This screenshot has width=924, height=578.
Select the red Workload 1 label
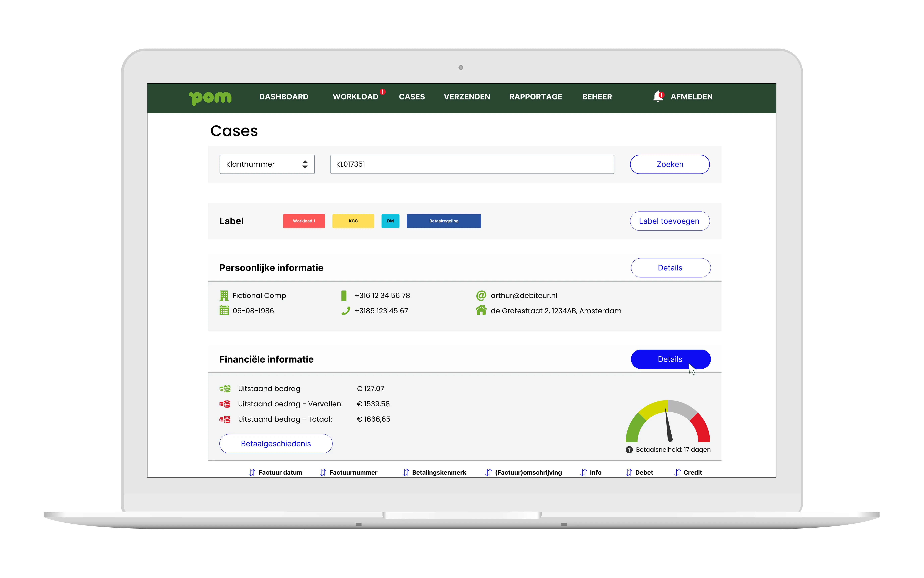(x=304, y=221)
